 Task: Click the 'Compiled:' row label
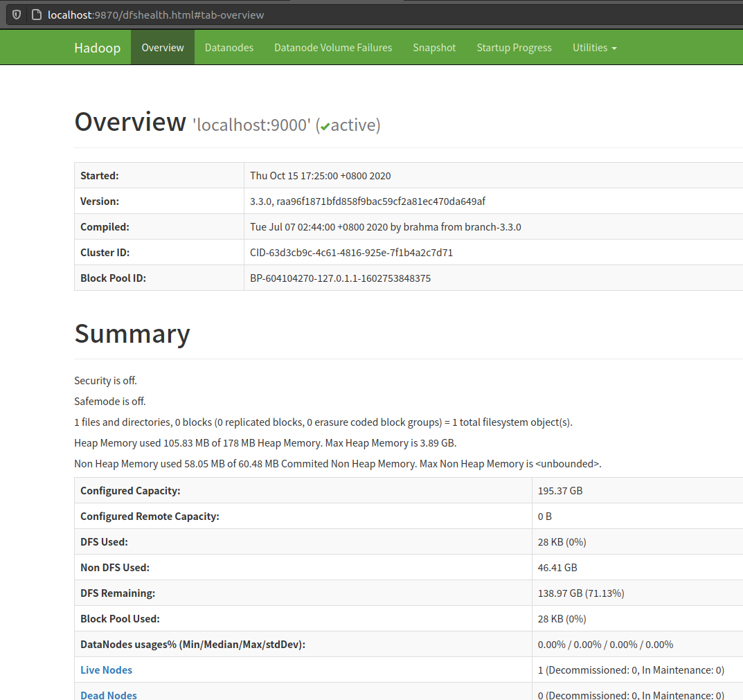coord(105,227)
